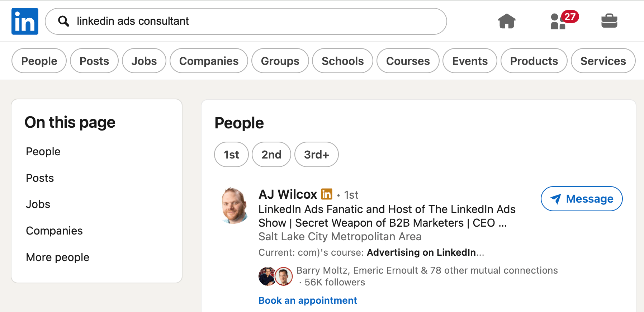The image size is (644, 312).
Task: Filter results by Groups pill
Action: click(280, 61)
